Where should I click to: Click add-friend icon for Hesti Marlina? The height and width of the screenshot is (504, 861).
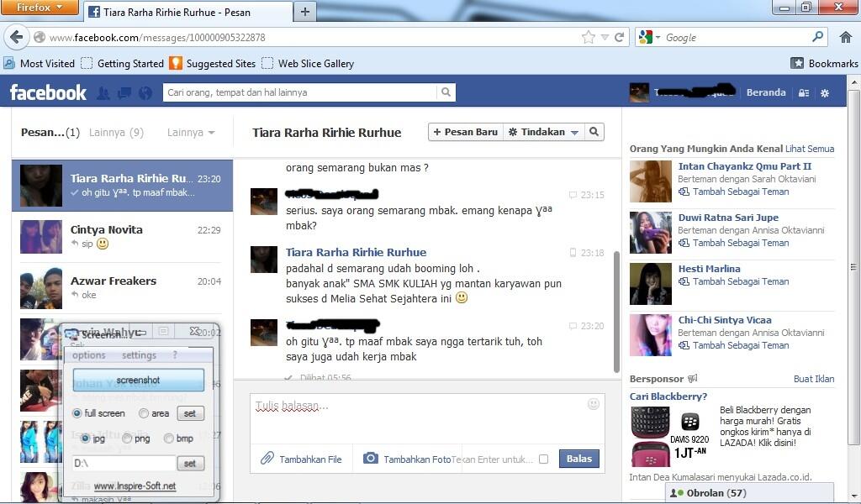[684, 282]
